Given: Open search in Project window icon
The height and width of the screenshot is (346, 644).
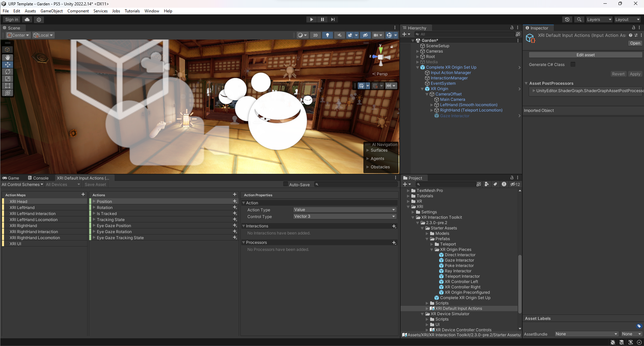Looking at the screenshot, I should 478,184.
